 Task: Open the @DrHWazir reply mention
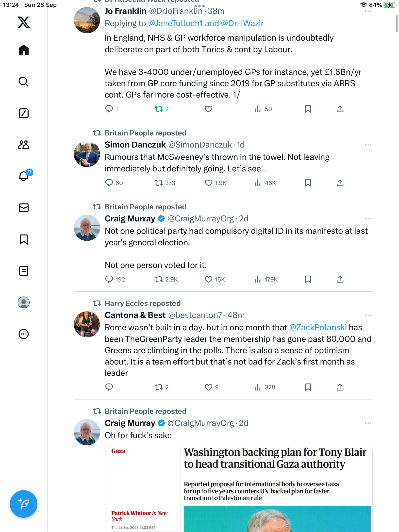click(x=242, y=23)
